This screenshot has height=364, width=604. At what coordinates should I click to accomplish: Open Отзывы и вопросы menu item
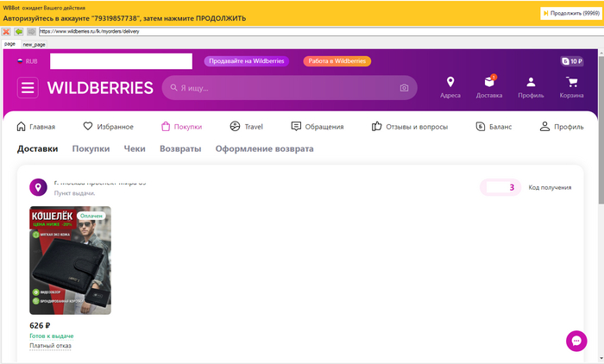410,126
